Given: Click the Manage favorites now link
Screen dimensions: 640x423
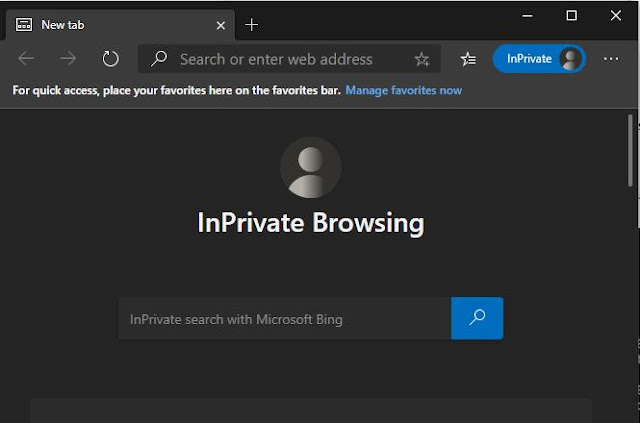Looking at the screenshot, I should [x=404, y=90].
